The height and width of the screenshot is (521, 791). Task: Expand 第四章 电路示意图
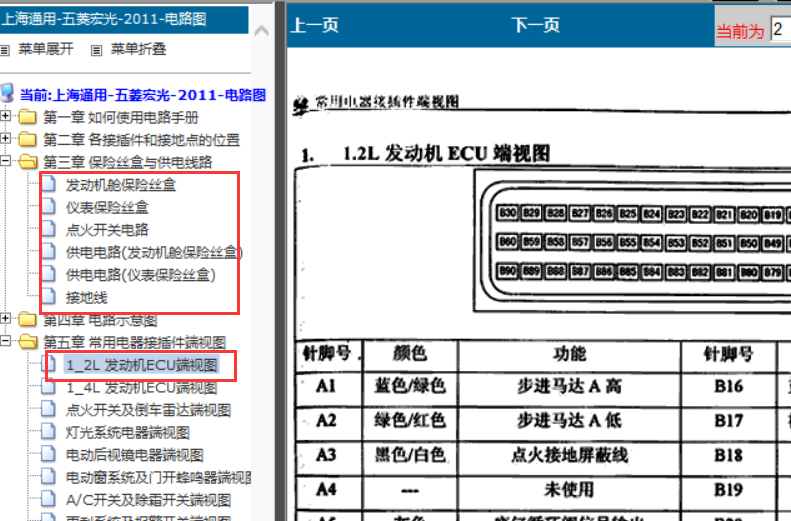click(5, 319)
